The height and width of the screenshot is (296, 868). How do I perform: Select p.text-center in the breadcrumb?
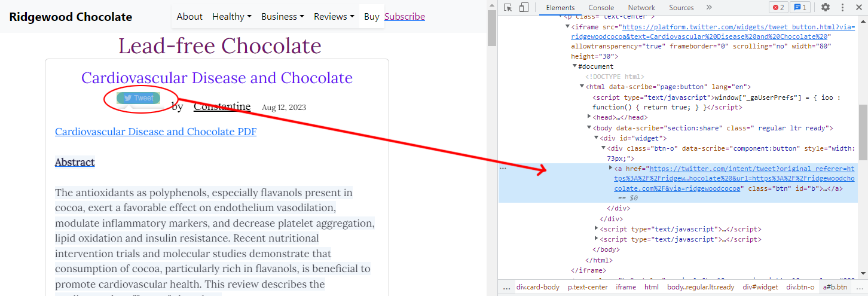pyautogui.click(x=588, y=287)
